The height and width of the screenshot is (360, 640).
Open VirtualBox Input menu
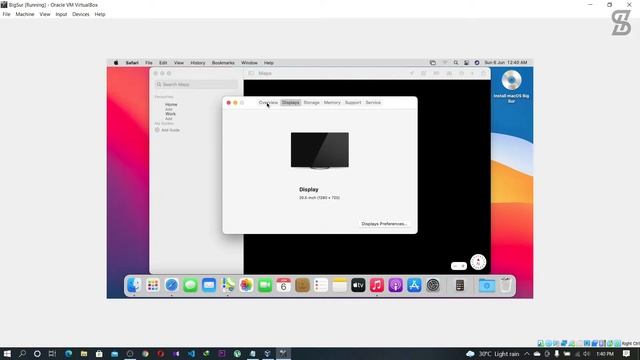point(61,14)
